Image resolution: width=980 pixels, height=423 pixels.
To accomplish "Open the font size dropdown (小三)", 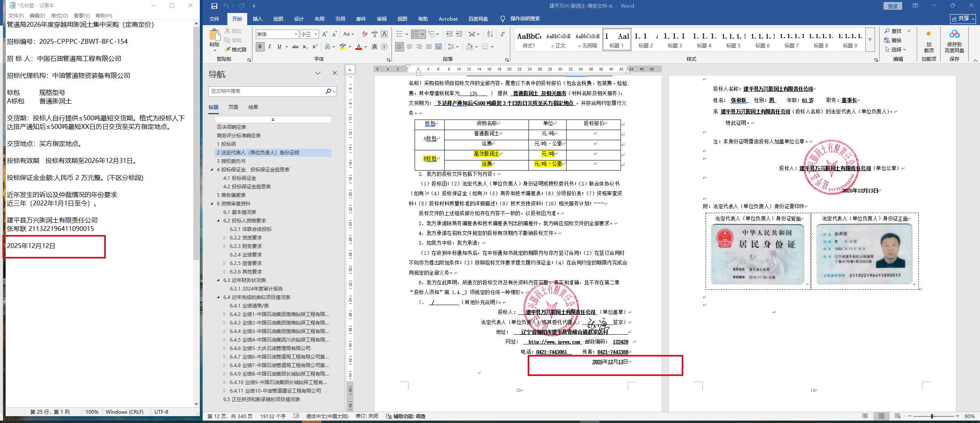I will click(x=316, y=34).
